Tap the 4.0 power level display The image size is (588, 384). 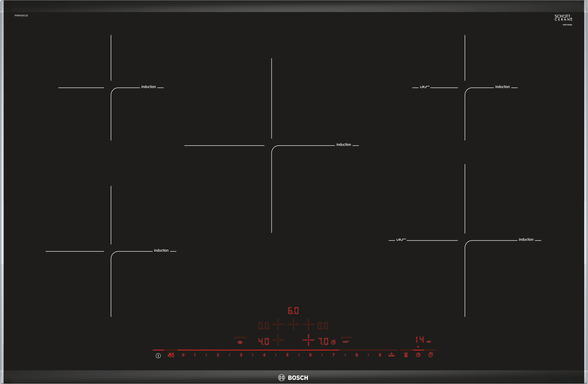tap(264, 342)
